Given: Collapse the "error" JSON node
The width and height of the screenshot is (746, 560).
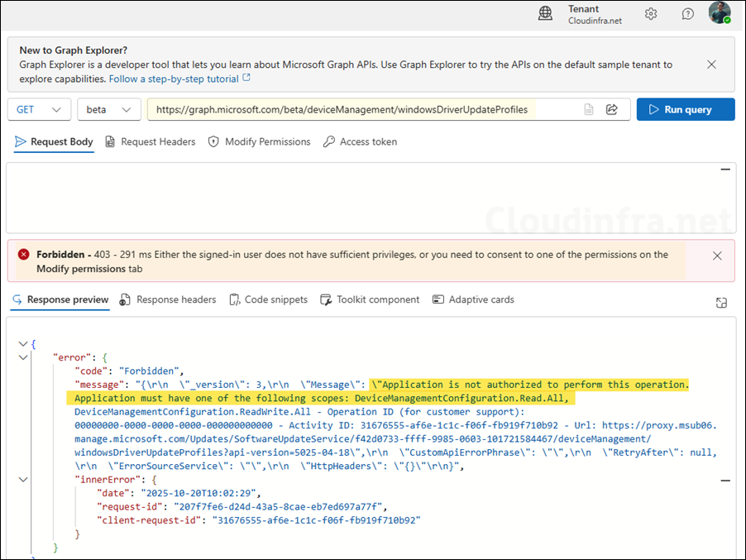Looking at the screenshot, I should (22, 357).
